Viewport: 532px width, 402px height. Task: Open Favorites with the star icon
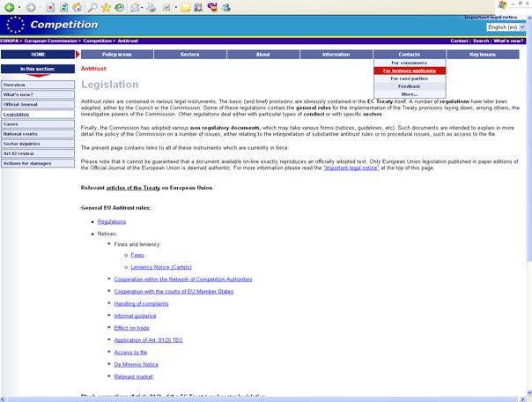(106, 7)
